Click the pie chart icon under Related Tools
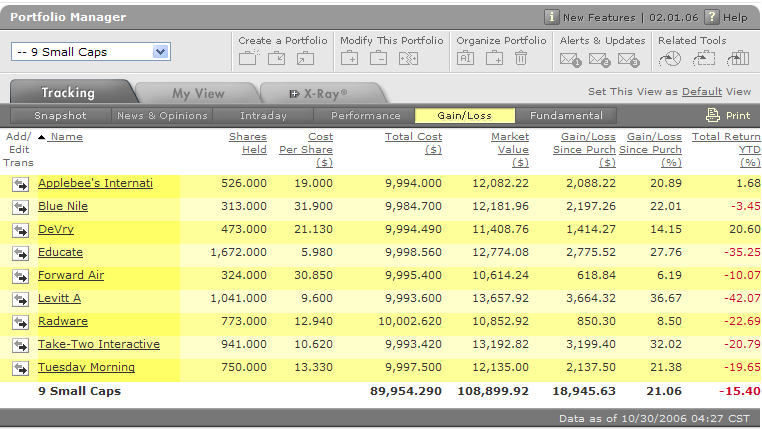 tap(670, 59)
